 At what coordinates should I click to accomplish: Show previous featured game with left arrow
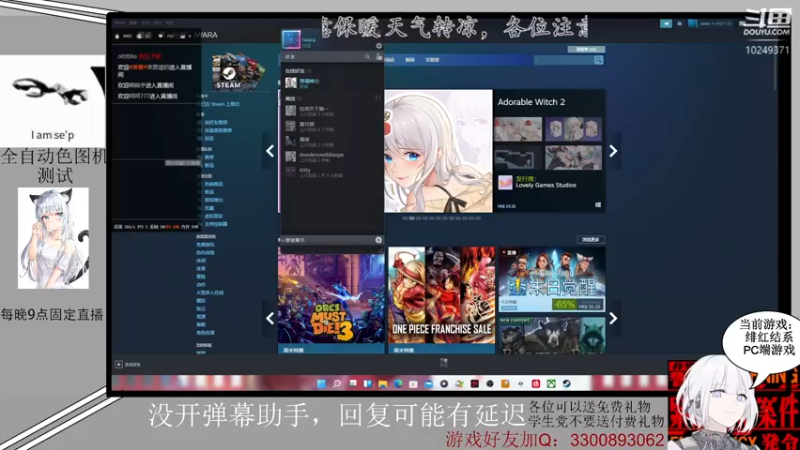[x=270, y=151]
